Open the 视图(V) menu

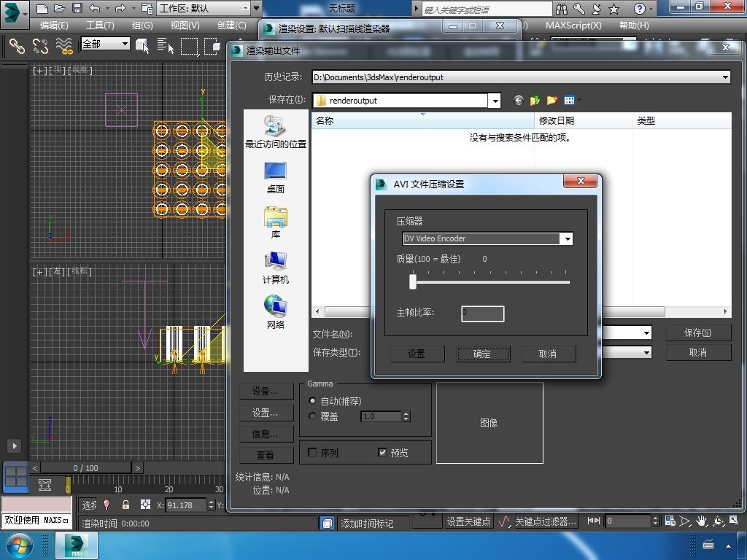pos(185,26)
